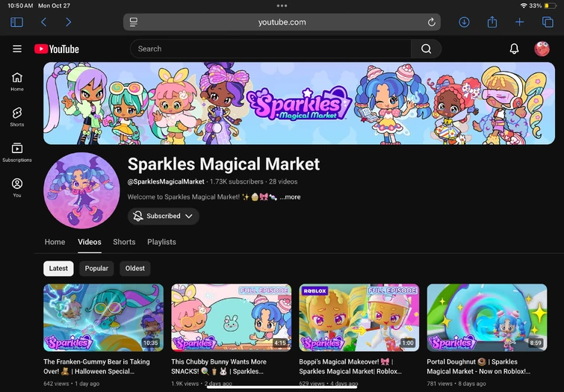Click the '1.73K subscribers' text
The image size is (564, 392).
pyautogui.click(x=236, y=181)
